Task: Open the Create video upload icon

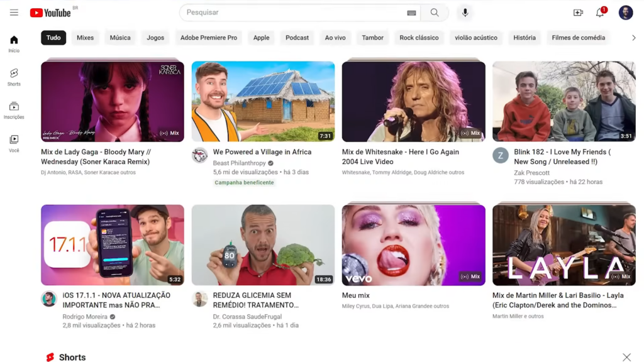Action: tap(578, 12)
